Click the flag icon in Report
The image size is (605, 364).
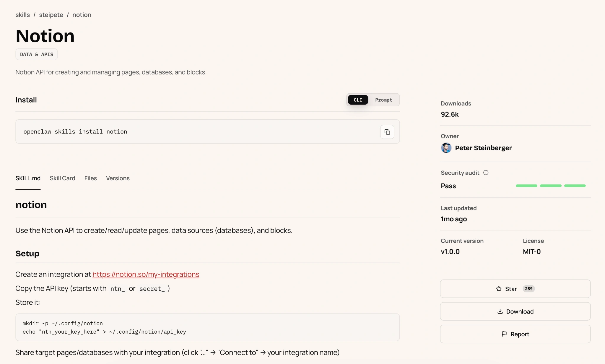point(504,334)
